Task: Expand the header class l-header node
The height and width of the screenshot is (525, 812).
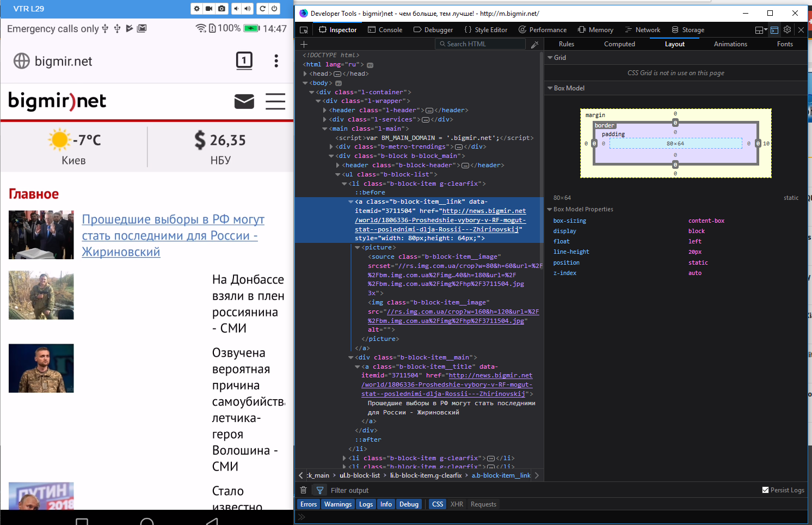Action: click(325, 110)
